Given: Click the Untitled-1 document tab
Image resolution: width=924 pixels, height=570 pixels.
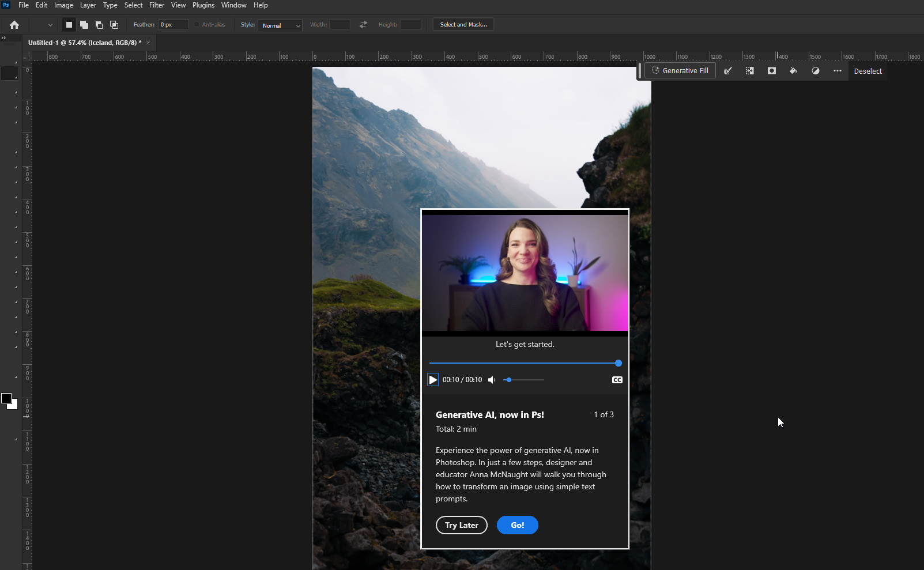Looking at the screenshot, I should (84, 42).
